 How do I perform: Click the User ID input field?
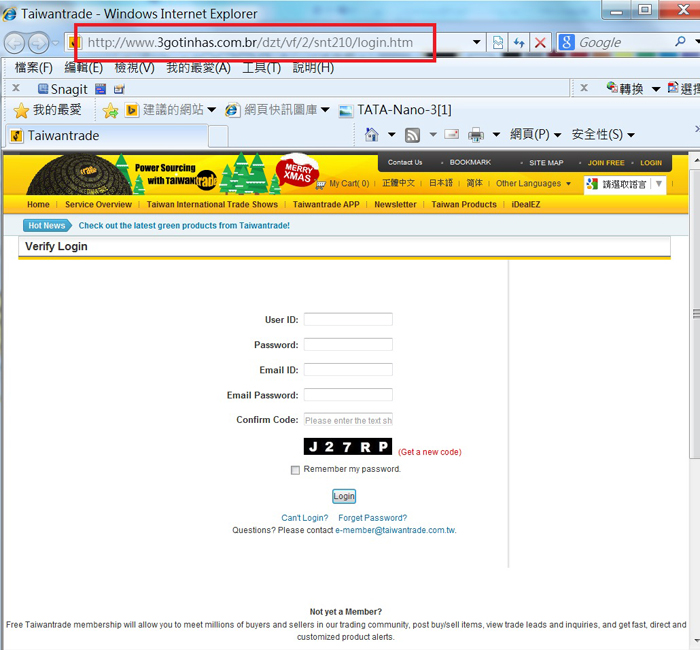[348, 320]
